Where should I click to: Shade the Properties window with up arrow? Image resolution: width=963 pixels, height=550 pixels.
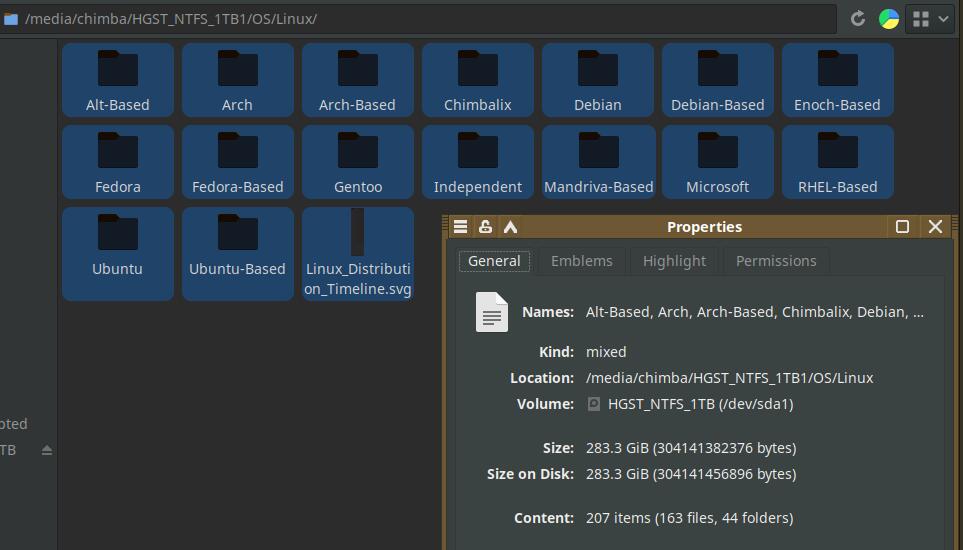coord(510,227)
